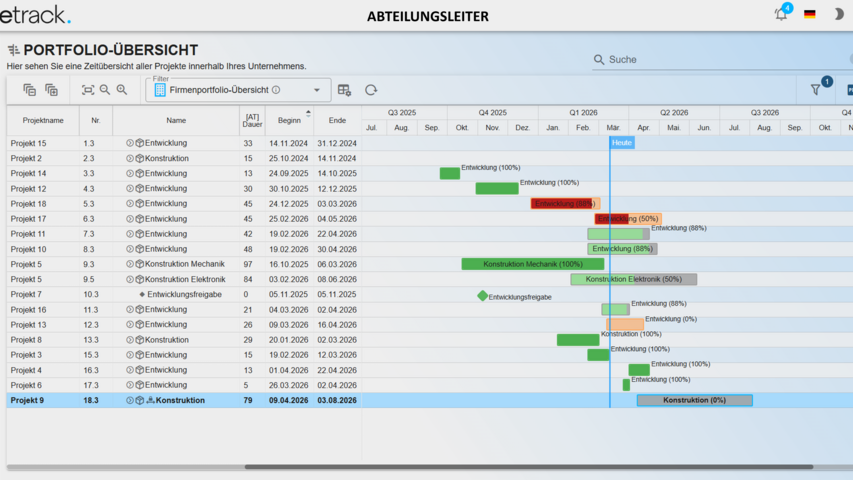This screenshot has height=480, width=853.
Task: Click package icon in Projekt 3 row
Action: coord(140,355)
